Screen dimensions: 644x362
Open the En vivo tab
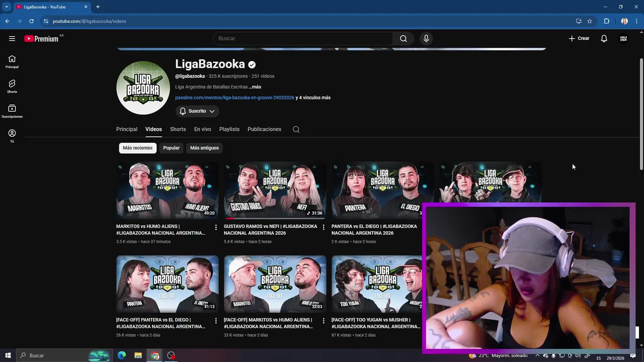coord(203,129)
